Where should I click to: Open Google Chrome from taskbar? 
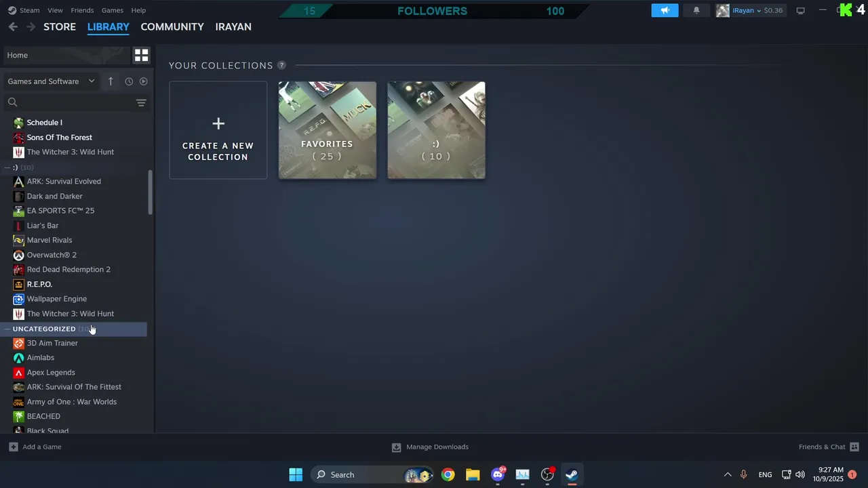point(448,474)
